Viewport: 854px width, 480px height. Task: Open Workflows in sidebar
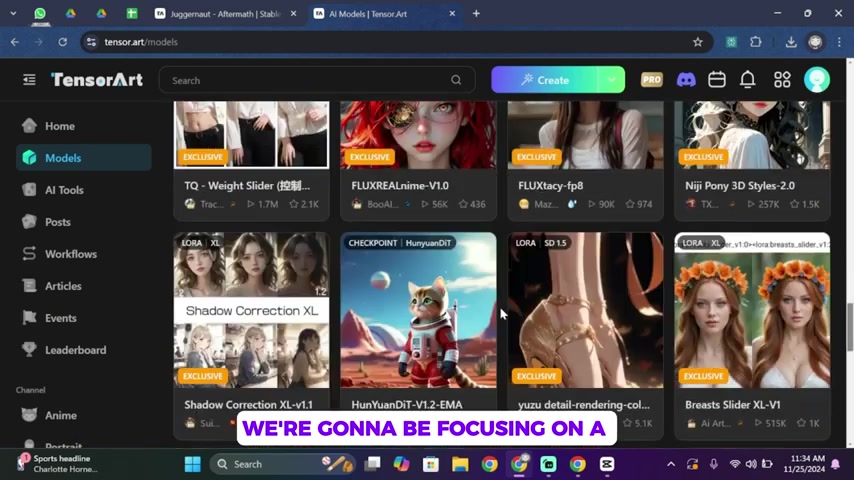coord(84,254)
